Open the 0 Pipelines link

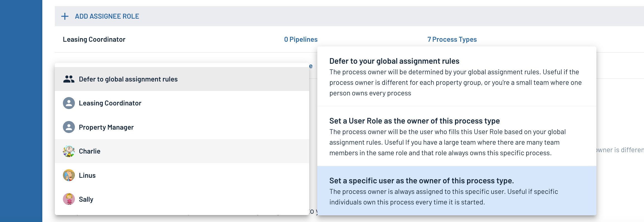point(301,40)
